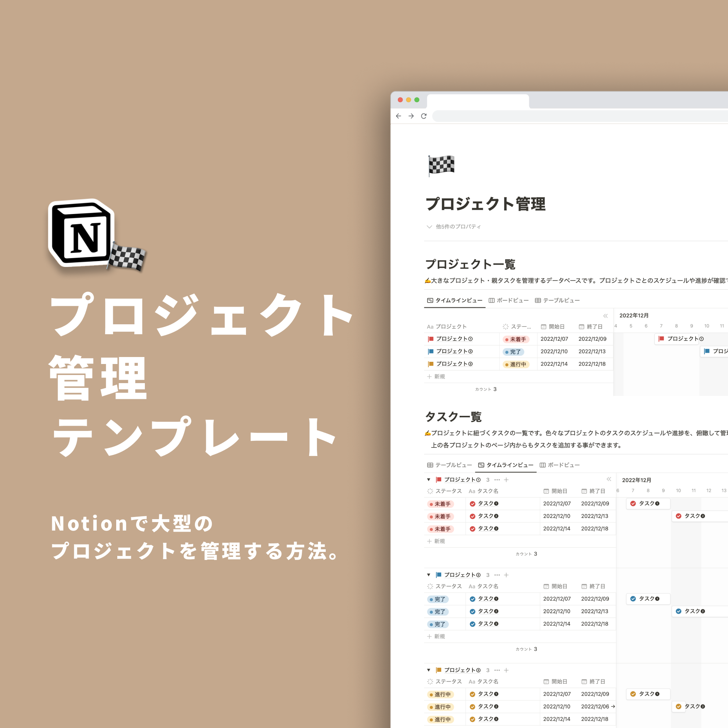Add a new project row with 新規
728x728 pixels.
[436, 377]
